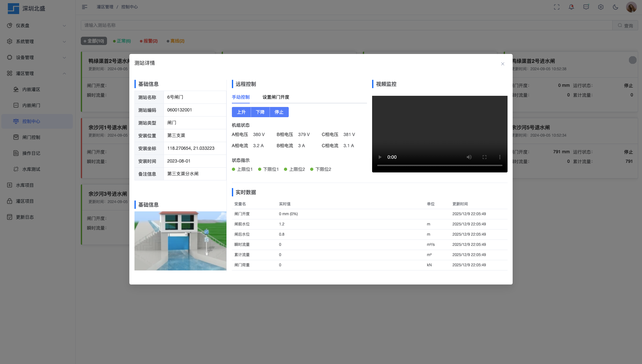
Task: Collapse the 灌区管理 menu
Action: click(37, 73)
